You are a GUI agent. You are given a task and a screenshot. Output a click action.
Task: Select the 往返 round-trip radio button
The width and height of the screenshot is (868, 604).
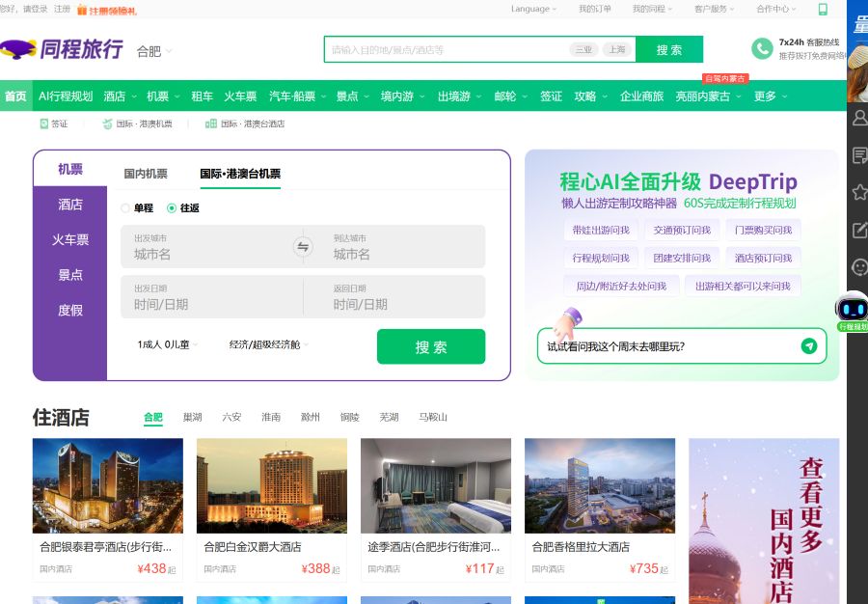click(172, 207)
